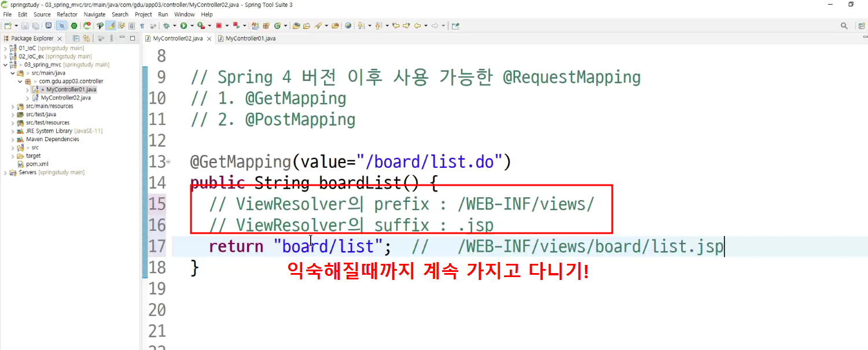The height and width of the screenshot is (350, 868).
Task: Click the Save All icon
Action: pyautogui.click(x=35, y=25)
